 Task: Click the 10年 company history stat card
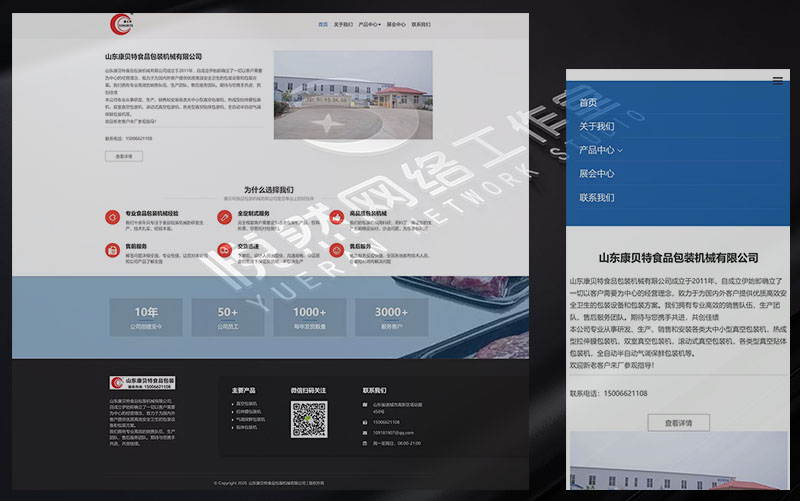pos(146,317)
